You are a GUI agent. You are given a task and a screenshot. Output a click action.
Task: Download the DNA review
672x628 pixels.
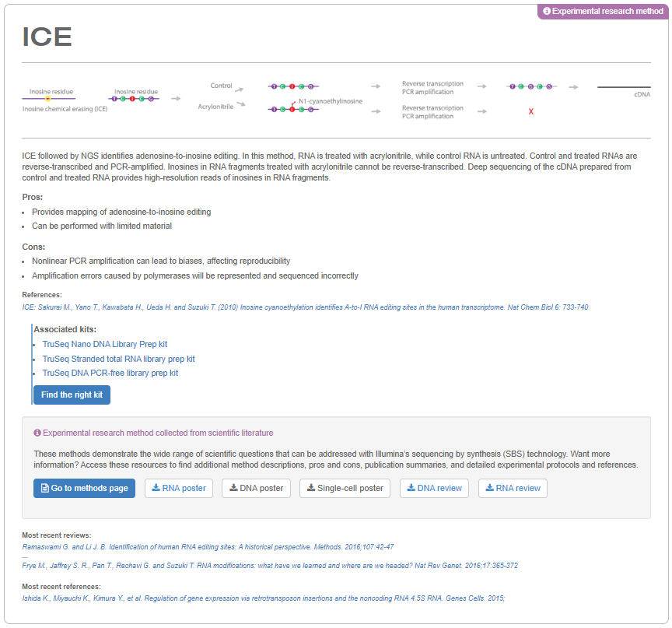click(434, 488)
